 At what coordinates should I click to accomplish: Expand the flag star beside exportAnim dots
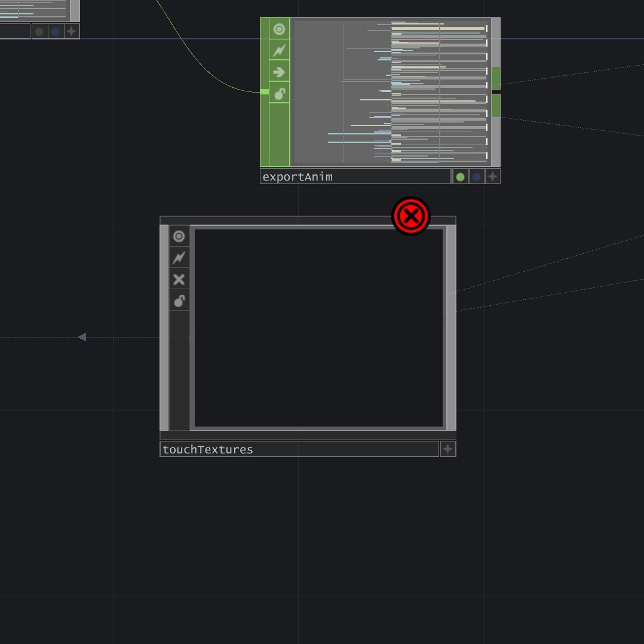[x=492, y=176]
